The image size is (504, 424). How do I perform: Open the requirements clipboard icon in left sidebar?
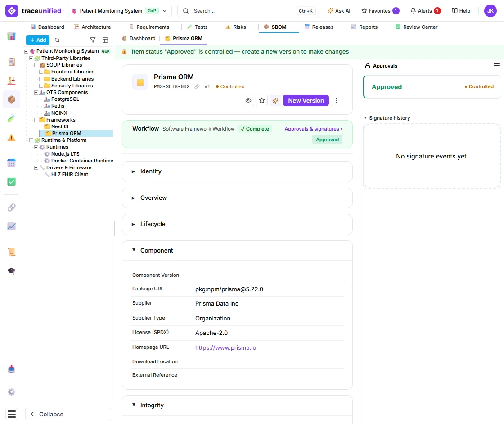[12, 61]
